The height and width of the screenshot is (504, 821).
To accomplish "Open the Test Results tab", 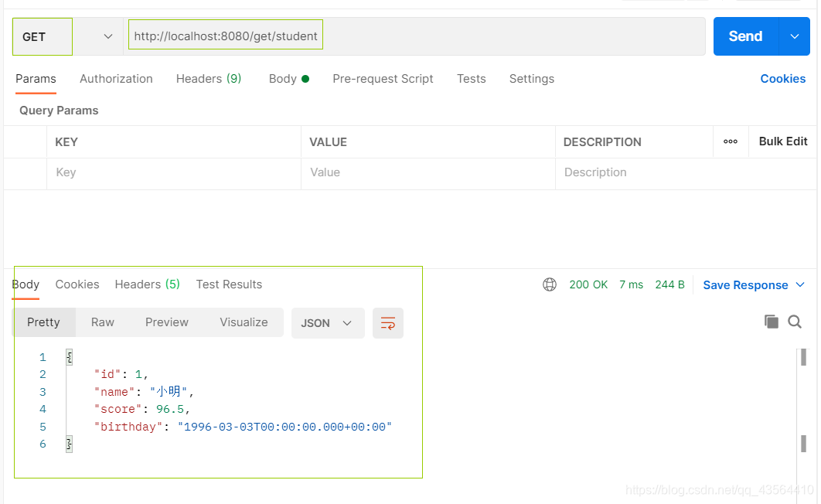I will tap(229, 284).
